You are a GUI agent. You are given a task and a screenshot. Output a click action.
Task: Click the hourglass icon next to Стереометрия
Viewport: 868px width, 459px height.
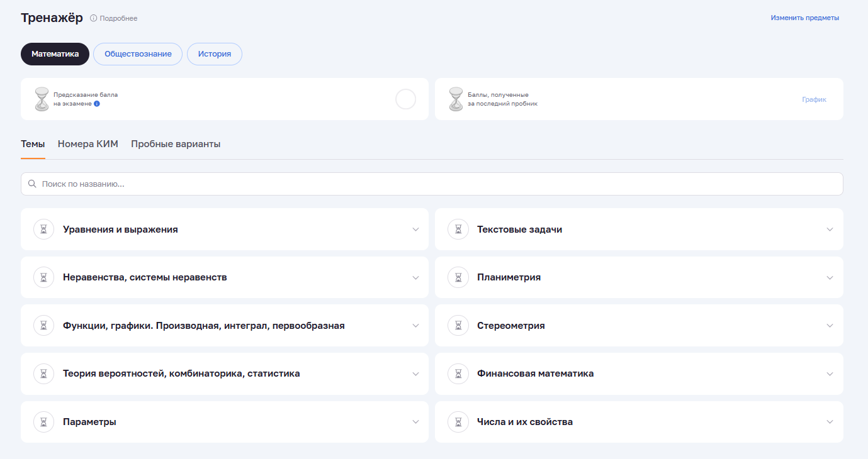pyautogui.click(x=458, y=326)
